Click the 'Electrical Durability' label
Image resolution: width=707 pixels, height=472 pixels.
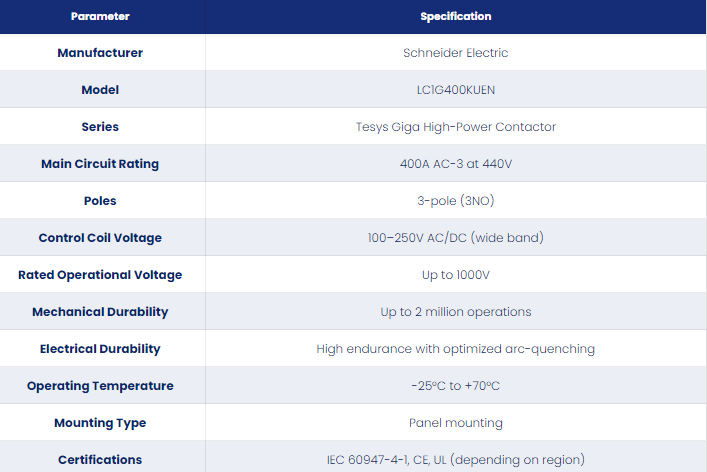(x=100, y=348)
